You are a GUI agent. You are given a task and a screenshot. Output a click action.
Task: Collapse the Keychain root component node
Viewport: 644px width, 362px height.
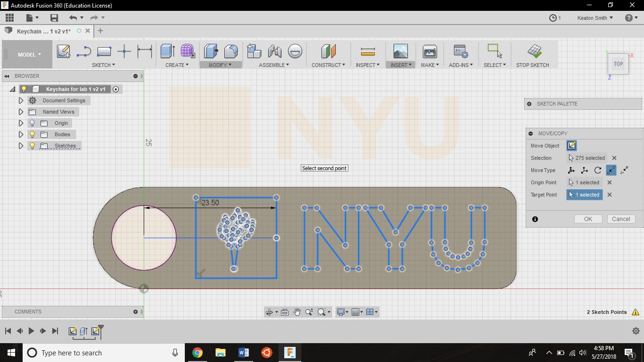coord(13,89)
